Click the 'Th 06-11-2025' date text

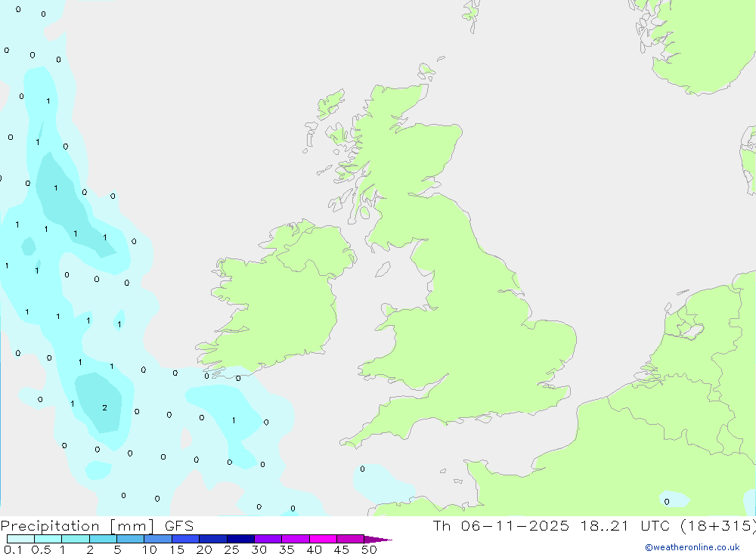[501, 525]
